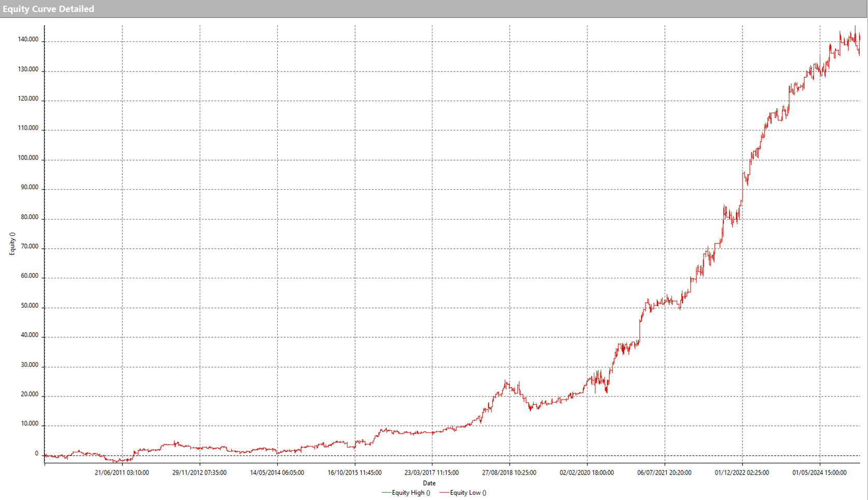Click the green Equity High legend line
Viewport: 868px width, 500px height.
point(386,493)
